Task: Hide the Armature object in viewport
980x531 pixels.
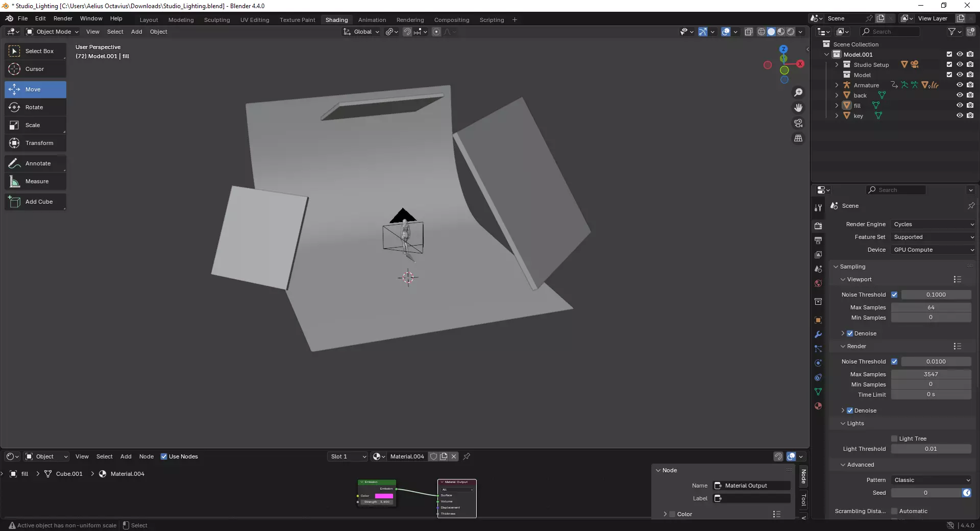Action: pos(960,85)
